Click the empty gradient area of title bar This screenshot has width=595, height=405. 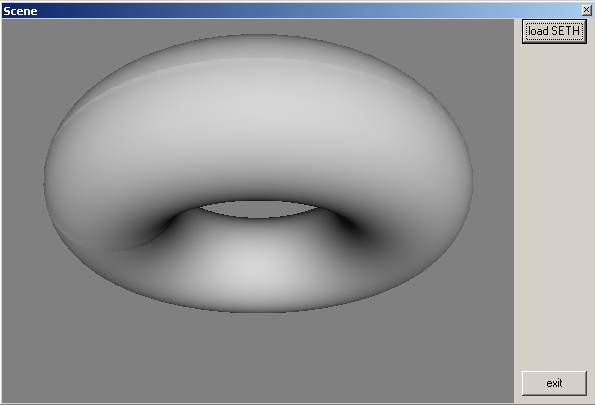[304, 11]
